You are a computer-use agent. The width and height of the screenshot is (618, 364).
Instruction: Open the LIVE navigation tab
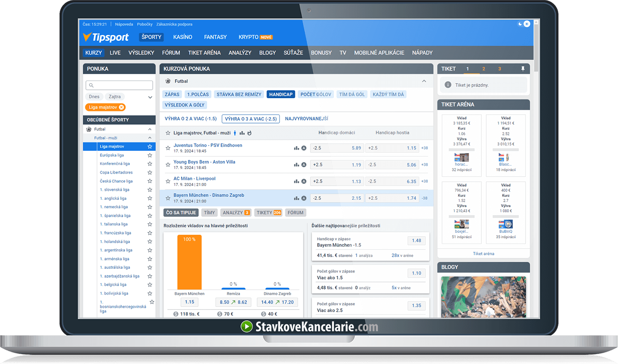click(115, 53)
